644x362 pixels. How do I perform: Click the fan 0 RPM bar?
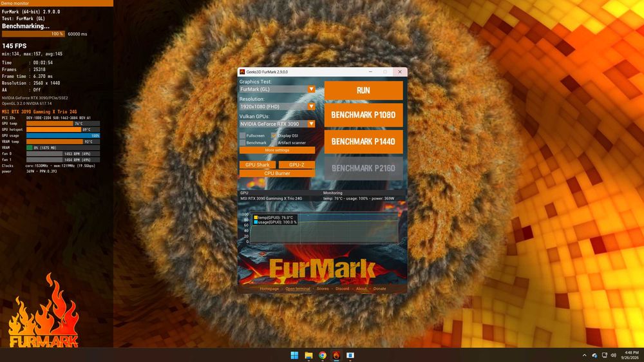[x=63, y=154]
